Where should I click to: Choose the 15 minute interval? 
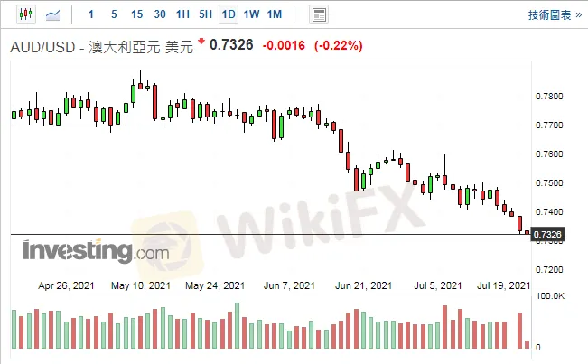[137, 14]
